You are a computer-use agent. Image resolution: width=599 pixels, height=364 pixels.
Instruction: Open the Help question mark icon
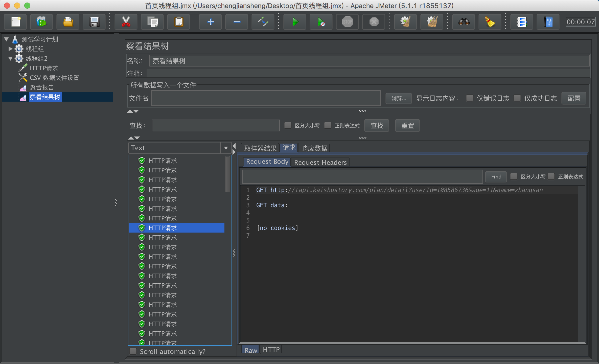pos(548,22)
